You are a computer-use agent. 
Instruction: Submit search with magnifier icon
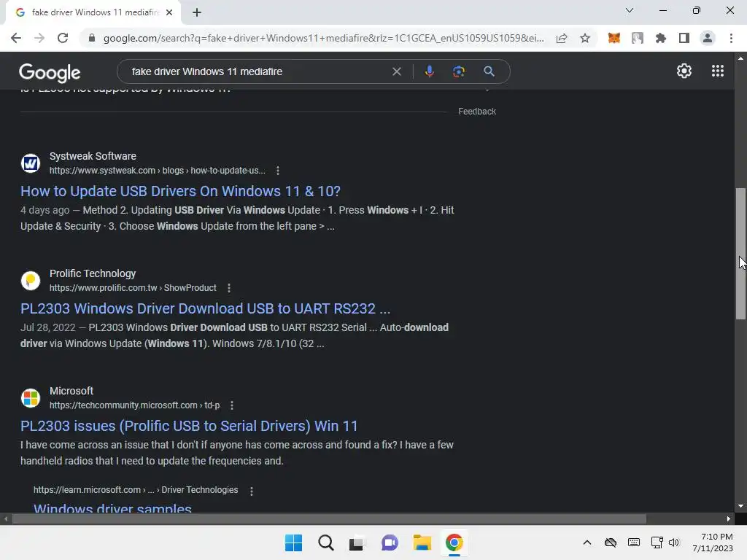pyautogui.click(x=489, y=71)
